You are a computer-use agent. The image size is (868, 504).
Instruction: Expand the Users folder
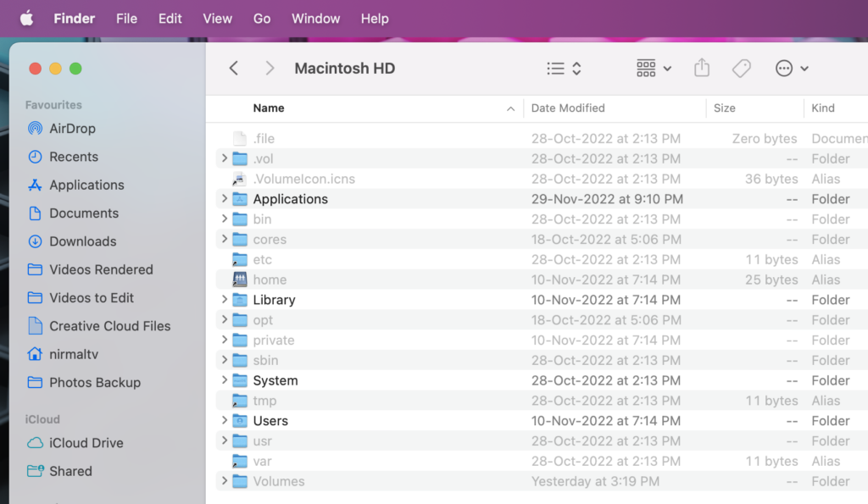[x=224, y=420]
